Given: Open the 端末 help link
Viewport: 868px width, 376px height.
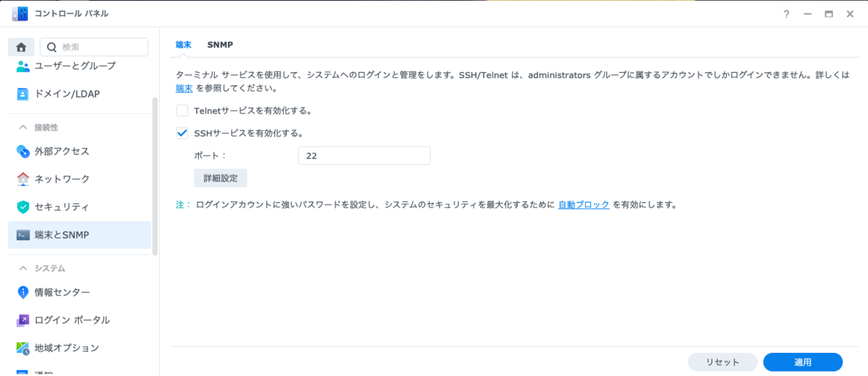Looking at the screenshot, I should 184,88.
